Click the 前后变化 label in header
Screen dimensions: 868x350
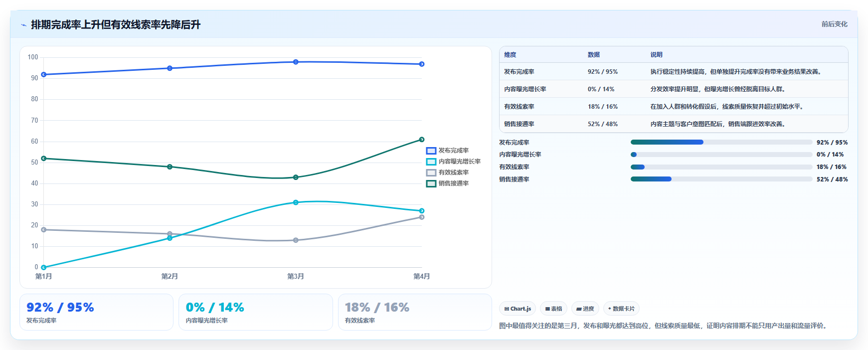click(834, 24)
